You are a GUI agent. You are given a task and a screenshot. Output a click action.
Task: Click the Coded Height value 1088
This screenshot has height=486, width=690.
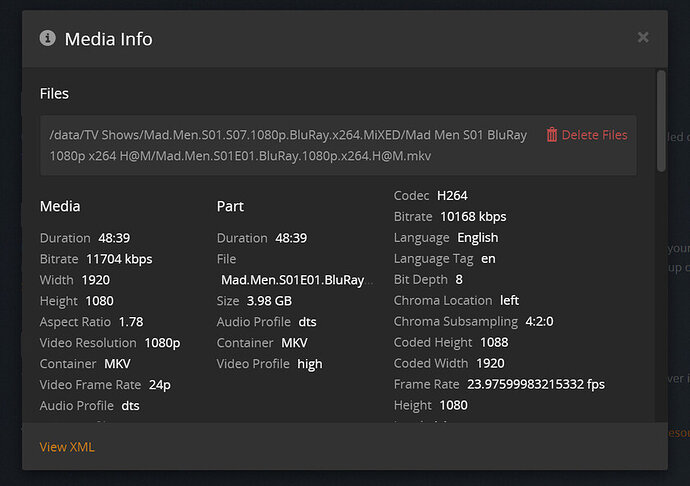(x=494, y=342)
